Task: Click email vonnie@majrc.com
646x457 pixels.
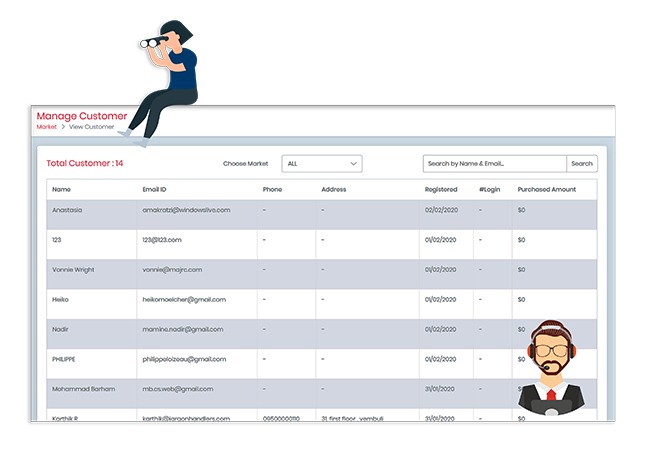Action: pos(172,270)
